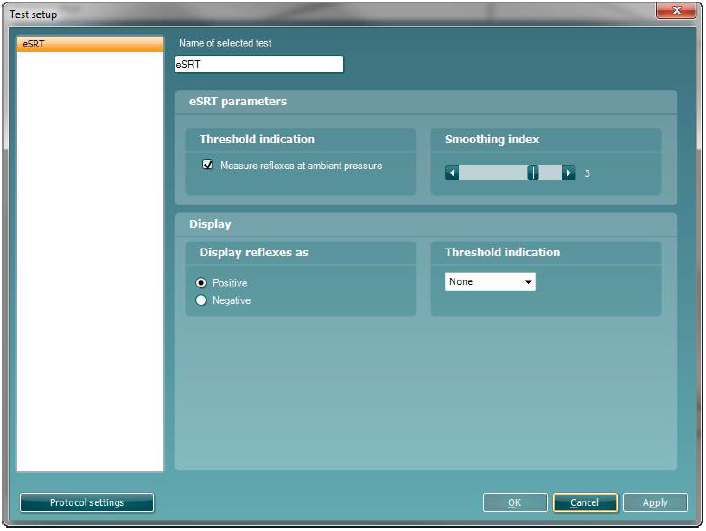Apply the test setup changes

click(655, 502)
